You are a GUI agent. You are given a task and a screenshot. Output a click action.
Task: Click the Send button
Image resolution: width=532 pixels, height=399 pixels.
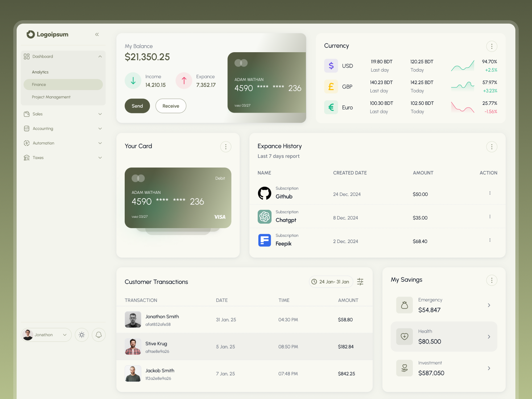(137, 106)
